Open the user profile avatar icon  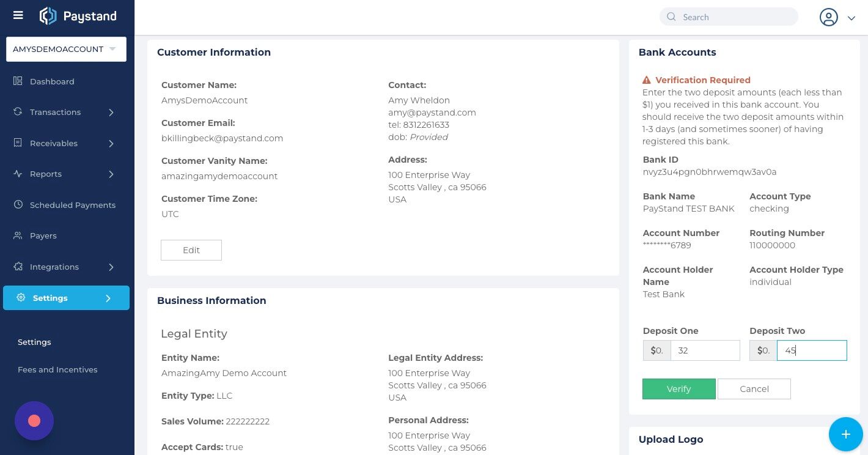click(x=829, y=17)
